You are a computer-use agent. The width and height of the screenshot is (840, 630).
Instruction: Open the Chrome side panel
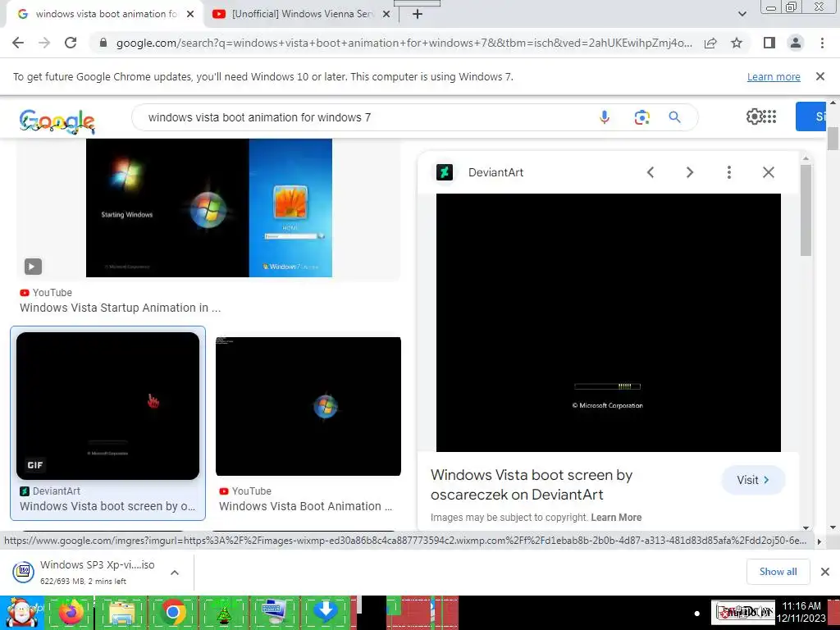[769, 43]
